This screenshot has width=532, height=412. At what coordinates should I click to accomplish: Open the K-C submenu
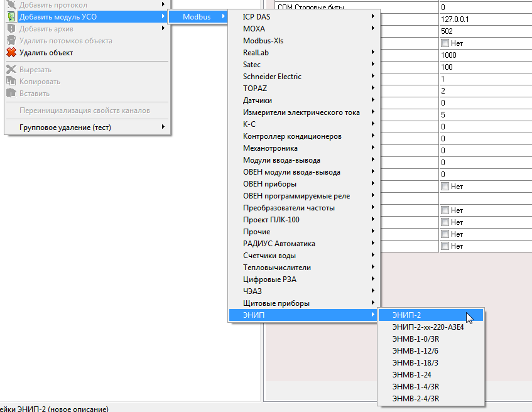305,124
